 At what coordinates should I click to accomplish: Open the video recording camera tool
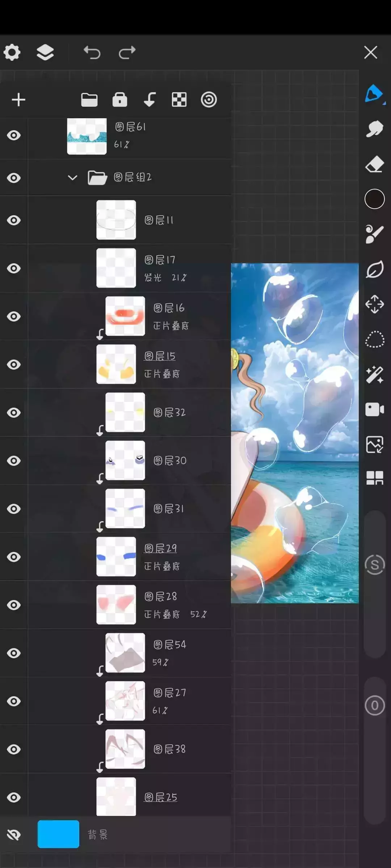coord(374,410)
